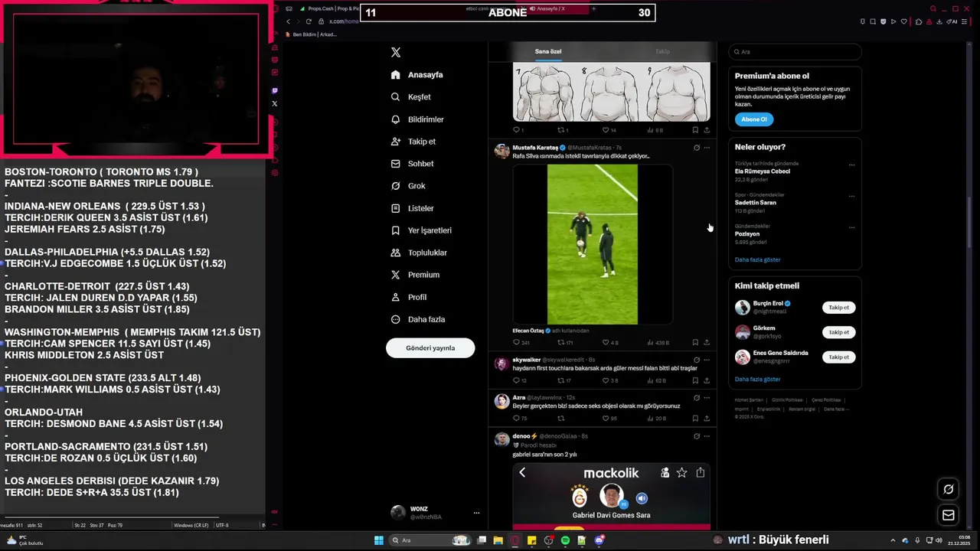This screenshot has height=551, width=980.
Task: Click Daha fazla göster under who to follow
Action: pos(758,380)
